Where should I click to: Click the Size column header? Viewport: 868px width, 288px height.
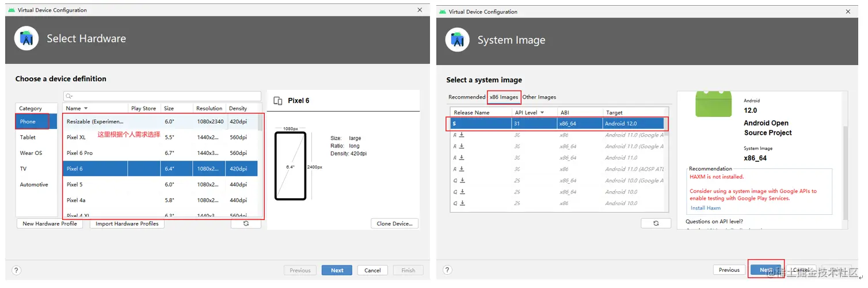coord(177,108)
